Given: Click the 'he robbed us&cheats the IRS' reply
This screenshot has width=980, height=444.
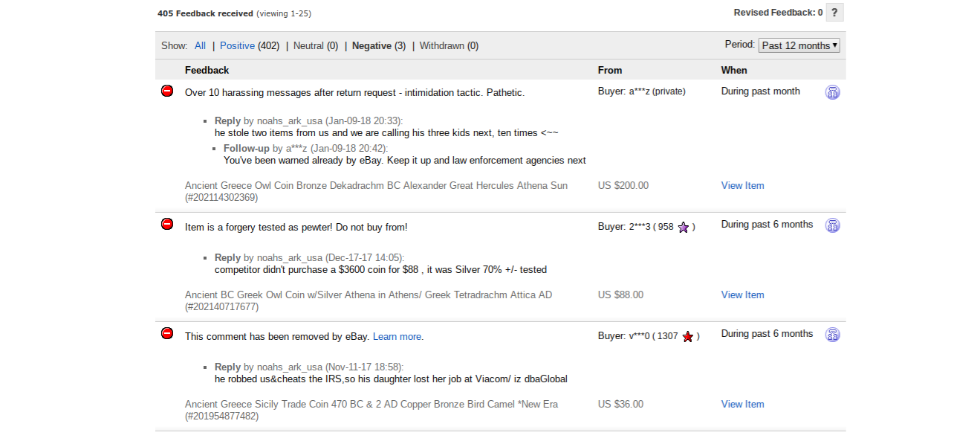Looking at the screenshot, I should (x=391, y=379).
